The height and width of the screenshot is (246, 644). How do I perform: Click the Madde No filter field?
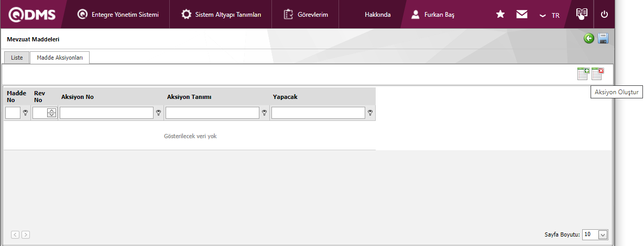point(13,113)
